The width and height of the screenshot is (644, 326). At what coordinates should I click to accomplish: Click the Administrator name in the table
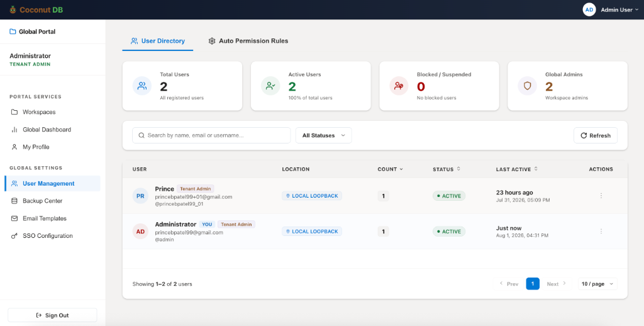tap(175, 224)
